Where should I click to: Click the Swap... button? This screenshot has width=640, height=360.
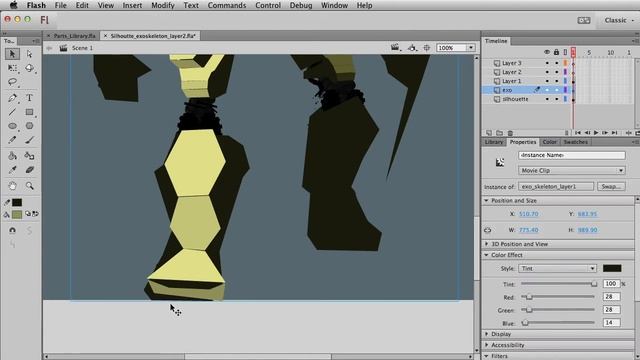tap(611, 187)
